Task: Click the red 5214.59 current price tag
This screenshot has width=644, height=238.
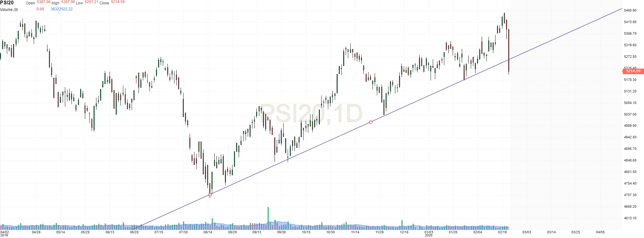Action: (x=633, y=71)
